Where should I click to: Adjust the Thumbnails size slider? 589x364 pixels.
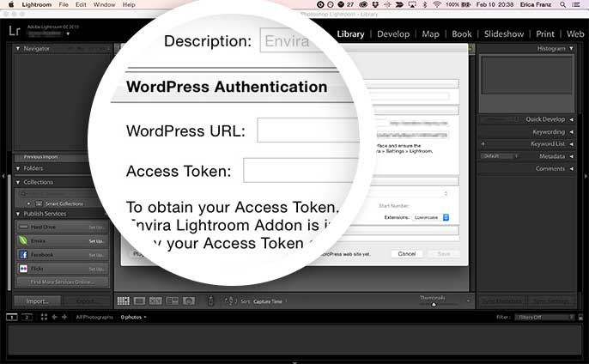(434, 304)
